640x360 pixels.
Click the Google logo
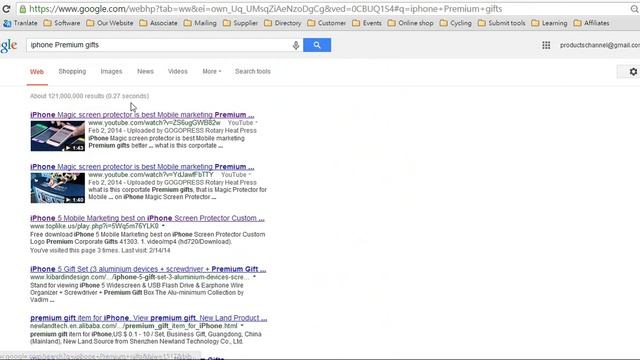coord(9,46)
